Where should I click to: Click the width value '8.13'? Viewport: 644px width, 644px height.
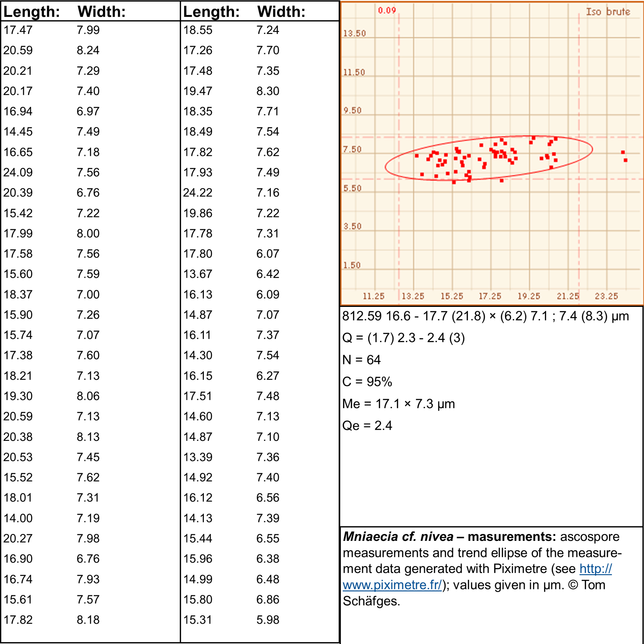[88, 437]
